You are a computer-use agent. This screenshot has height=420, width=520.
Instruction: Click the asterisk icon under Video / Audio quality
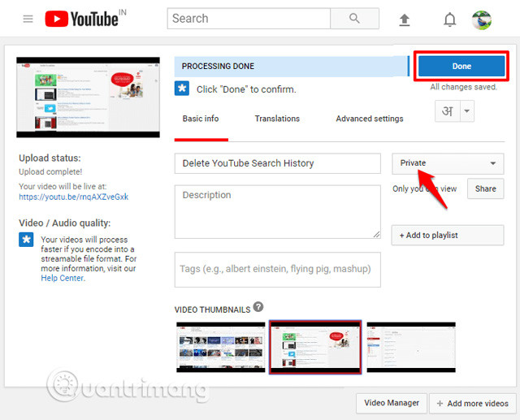click(26, 240)
